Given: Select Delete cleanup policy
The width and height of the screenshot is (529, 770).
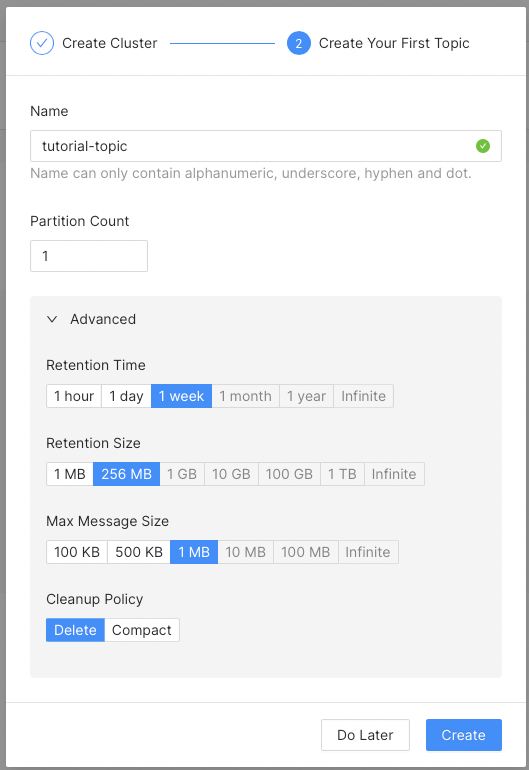Looking at the screenshot, I should 75,630.
